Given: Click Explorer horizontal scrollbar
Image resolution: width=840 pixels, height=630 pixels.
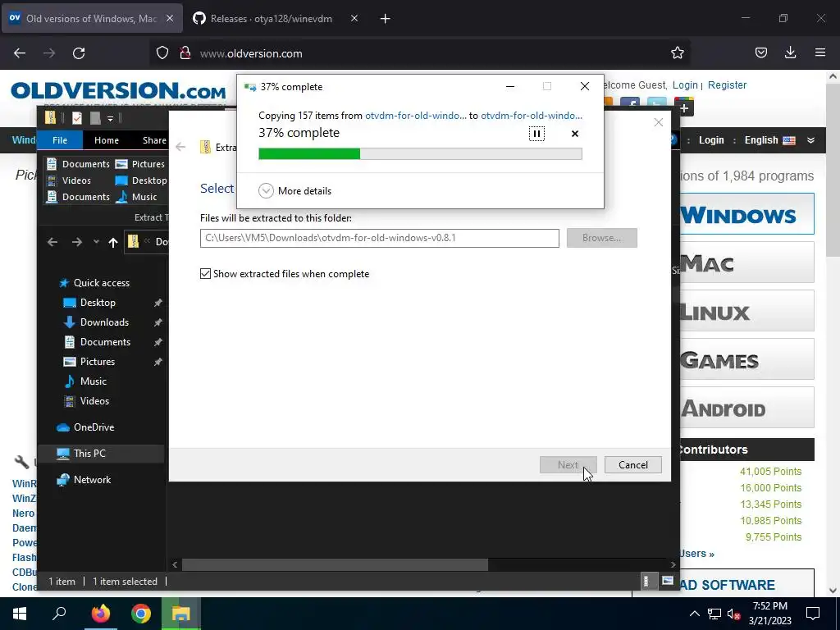Looking at the screenshot, I should pos(335,564).
